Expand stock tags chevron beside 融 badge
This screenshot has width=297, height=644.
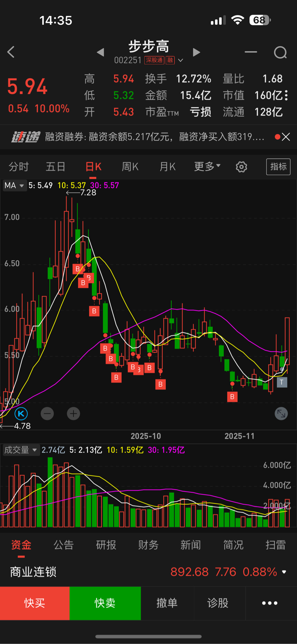tap(181, 61)
